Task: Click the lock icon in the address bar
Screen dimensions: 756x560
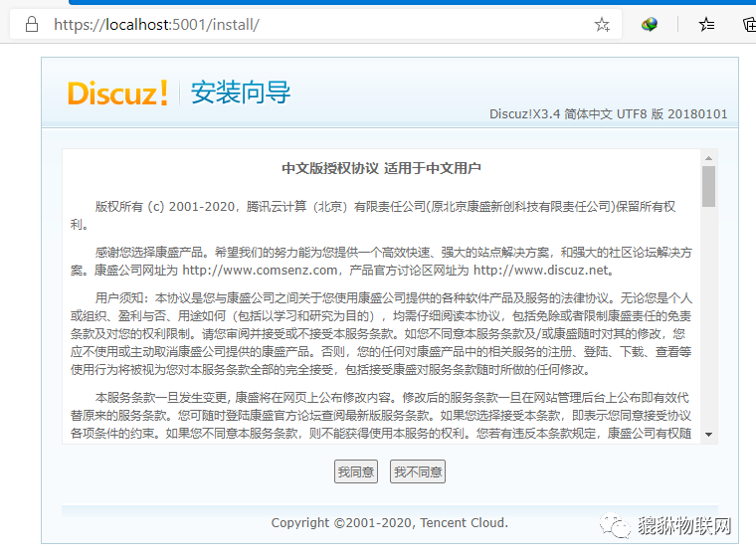Action: click(32, 24)
